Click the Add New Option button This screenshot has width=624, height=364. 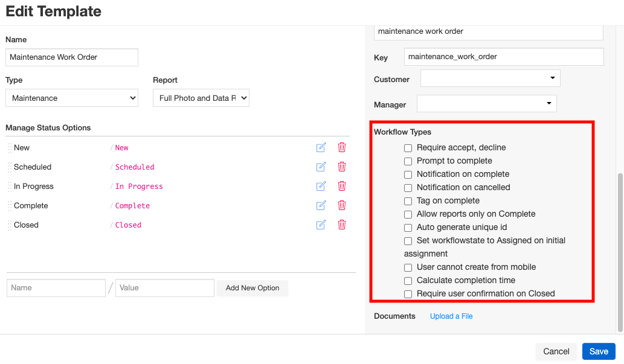tap(252, 288)
